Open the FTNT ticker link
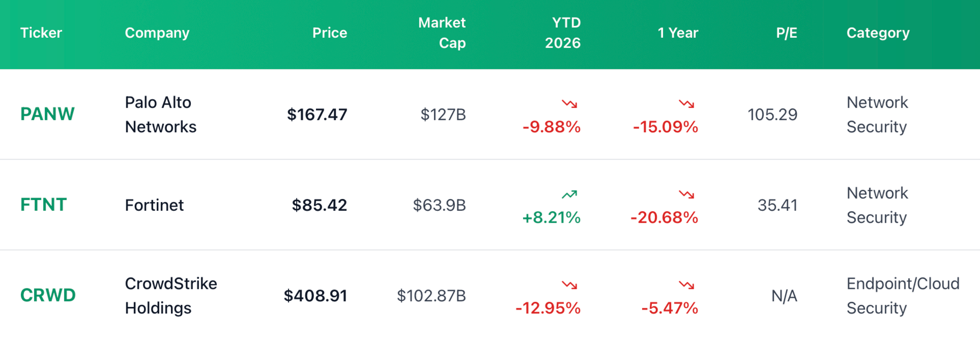Screen dimensions: 980x338 [x=43, y=205]
